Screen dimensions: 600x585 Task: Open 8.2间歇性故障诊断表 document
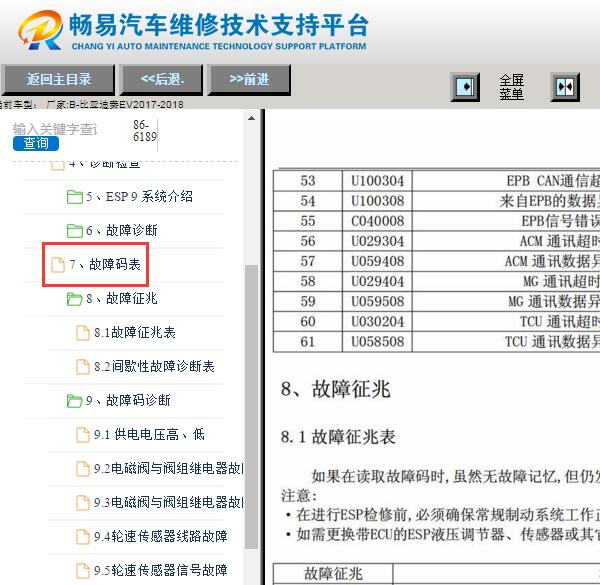click(145, 367)
